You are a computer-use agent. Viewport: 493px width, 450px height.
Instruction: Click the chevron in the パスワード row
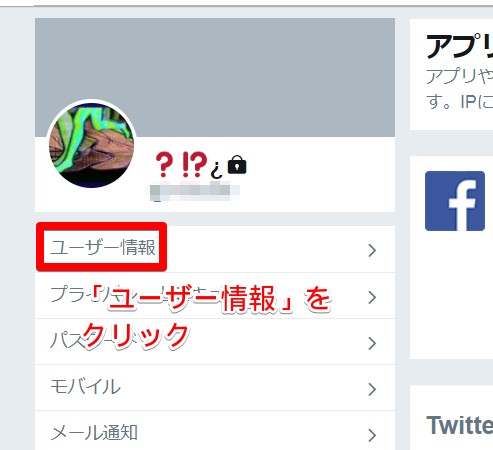372,343
